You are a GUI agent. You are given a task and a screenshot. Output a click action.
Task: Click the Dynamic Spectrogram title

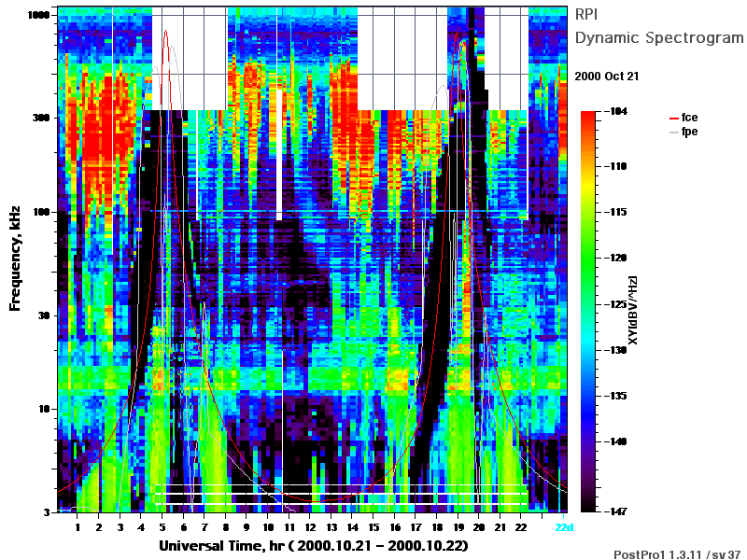click(659, 37)
